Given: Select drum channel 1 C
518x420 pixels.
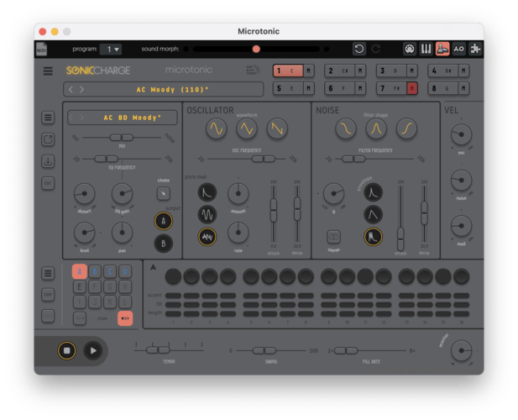Looking at the screenshot, I should 288,71.
